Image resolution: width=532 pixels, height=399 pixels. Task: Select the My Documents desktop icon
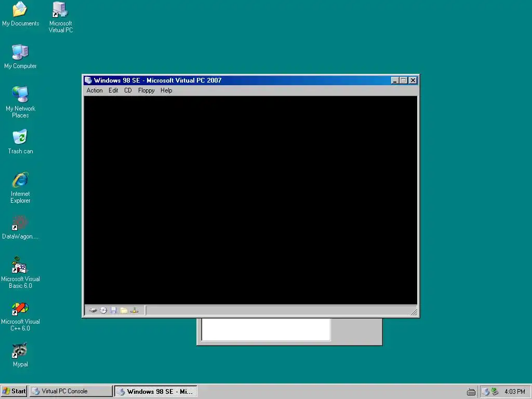pos(20,14)
